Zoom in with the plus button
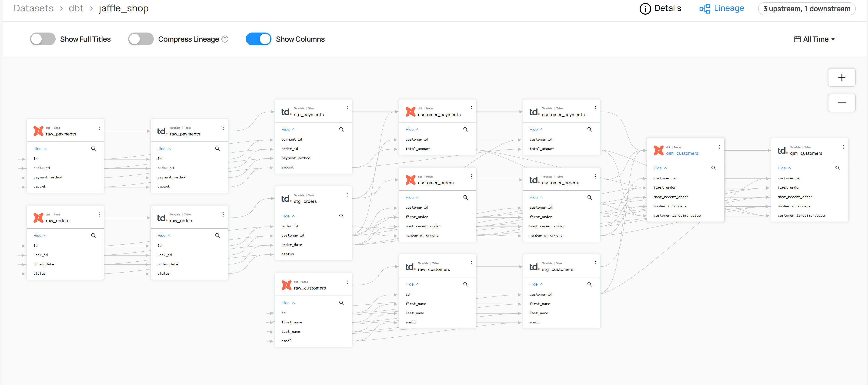The image size is (868, 385). tap(841, 77)
